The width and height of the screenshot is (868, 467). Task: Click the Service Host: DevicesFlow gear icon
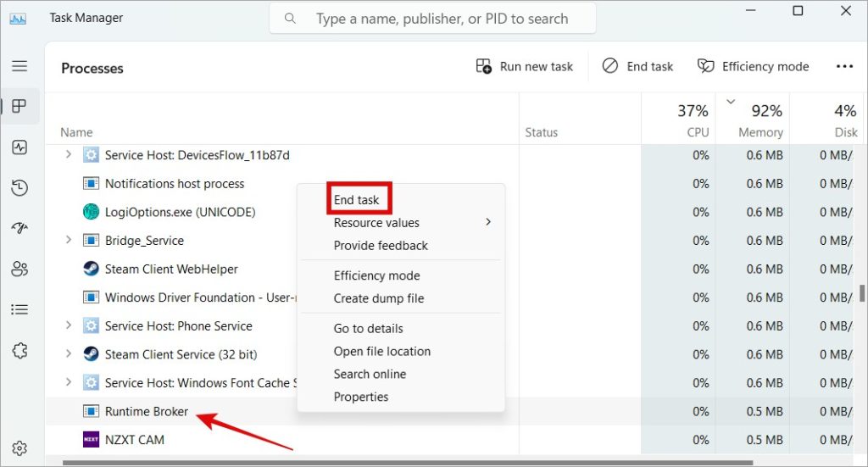91,155
